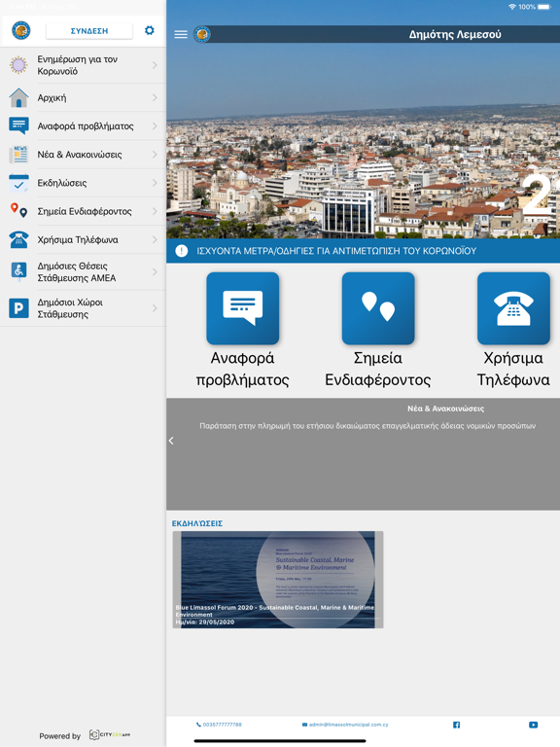The height and width of the screenshot is (747, 560).
Task: Click the Powered by text at sidebar bottom
Action: tap(60, 736)
